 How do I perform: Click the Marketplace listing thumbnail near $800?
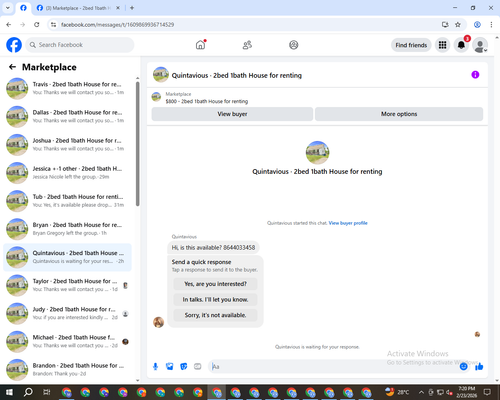click(156, 97)
